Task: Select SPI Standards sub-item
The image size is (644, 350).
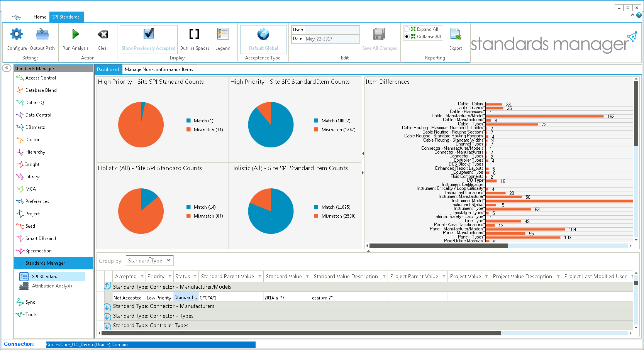Action: click(x=52, y=277)
